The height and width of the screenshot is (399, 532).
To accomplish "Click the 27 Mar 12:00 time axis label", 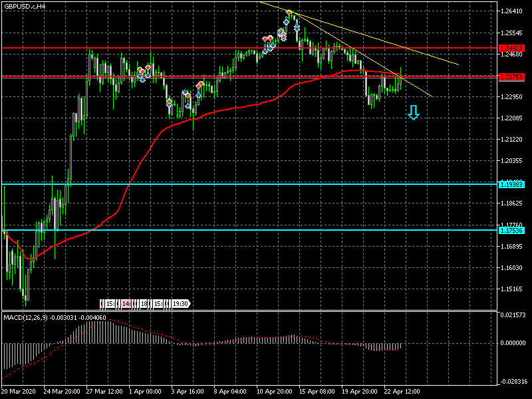I will coord(104,391).
